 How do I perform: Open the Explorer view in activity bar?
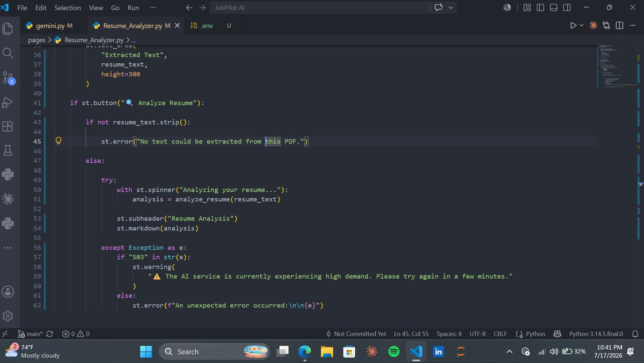coord(8,28)
